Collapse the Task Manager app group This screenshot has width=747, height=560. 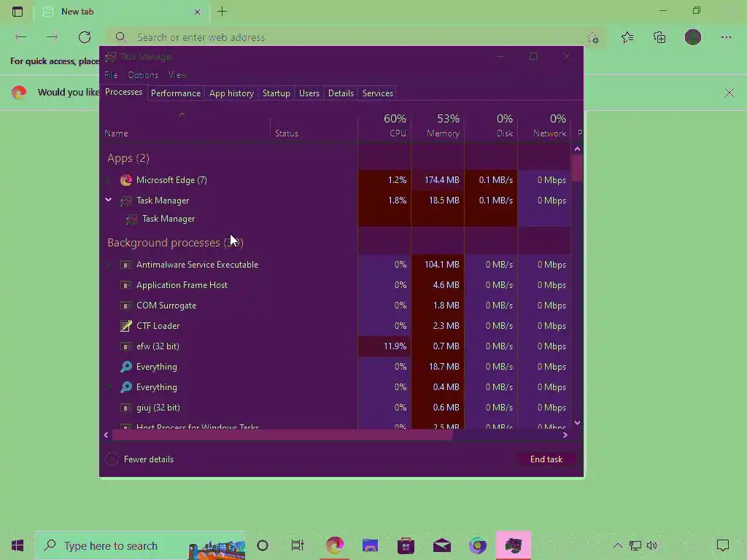109,200
